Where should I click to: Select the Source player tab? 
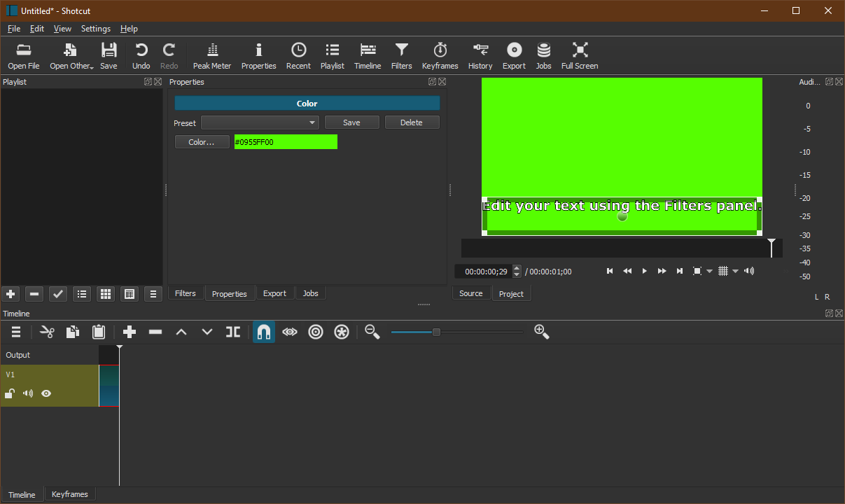[471, 293]
